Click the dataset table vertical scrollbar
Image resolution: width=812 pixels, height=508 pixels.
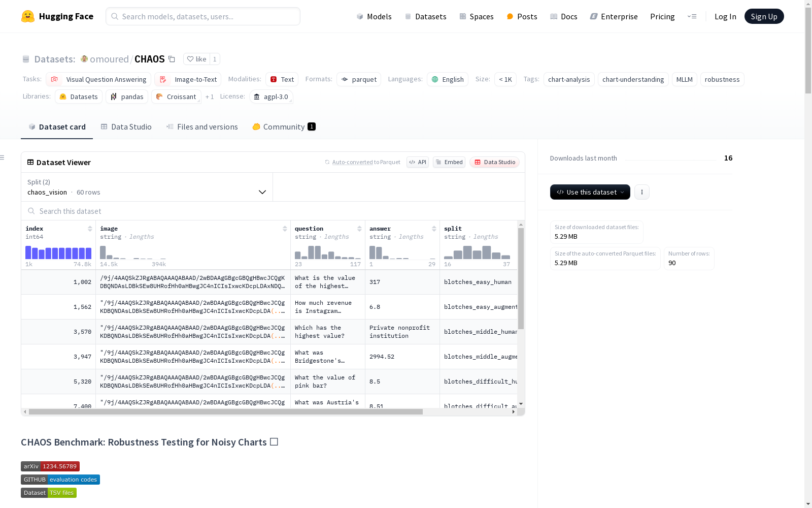pos(521,278)
